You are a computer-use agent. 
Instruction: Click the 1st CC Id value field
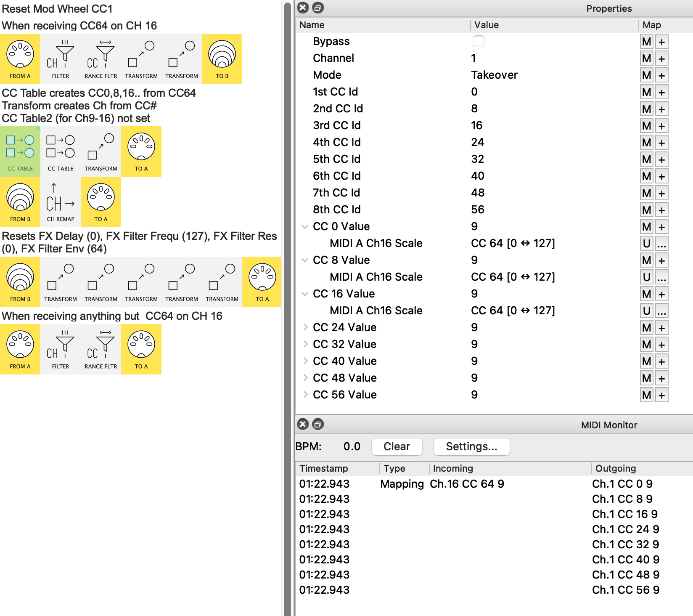point(474,92)
